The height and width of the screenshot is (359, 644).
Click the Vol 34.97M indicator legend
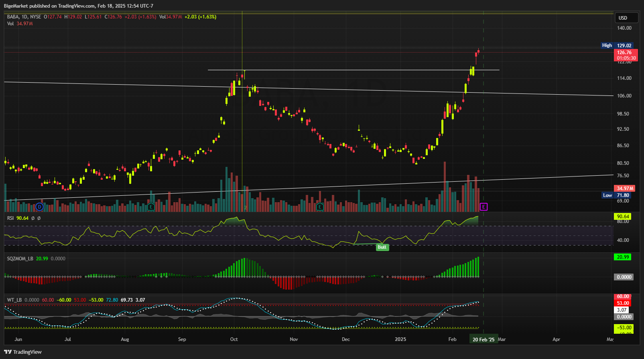(x=20, y=24)
